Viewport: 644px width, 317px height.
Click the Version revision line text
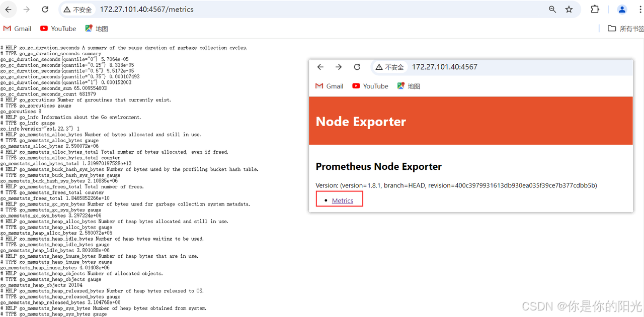point(456,185)
